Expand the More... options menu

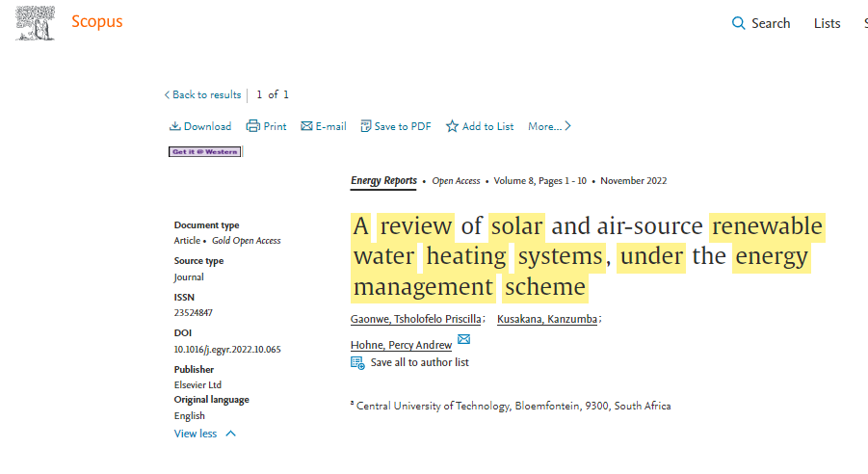tap(549, 126)
